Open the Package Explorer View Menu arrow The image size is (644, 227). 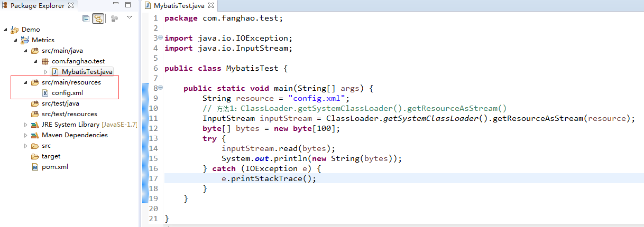tap(130, 18)
